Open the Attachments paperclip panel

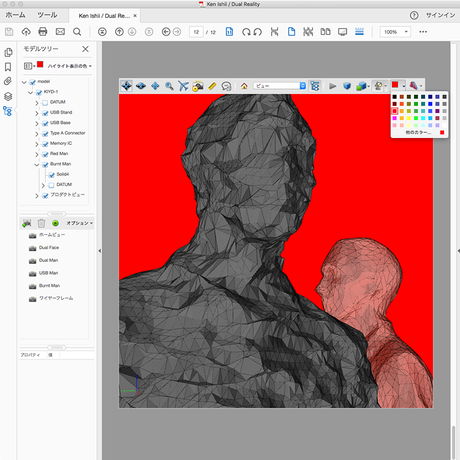point(8,81)
